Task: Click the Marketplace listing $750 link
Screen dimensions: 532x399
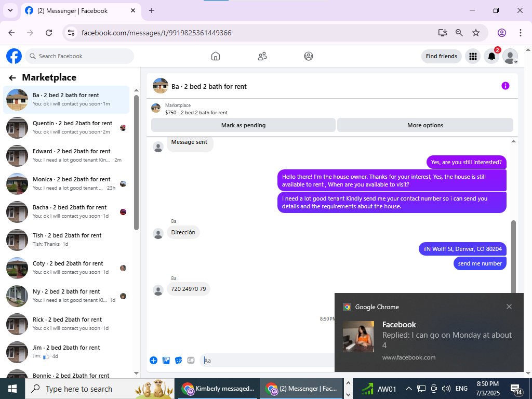Action: (196, 113)
